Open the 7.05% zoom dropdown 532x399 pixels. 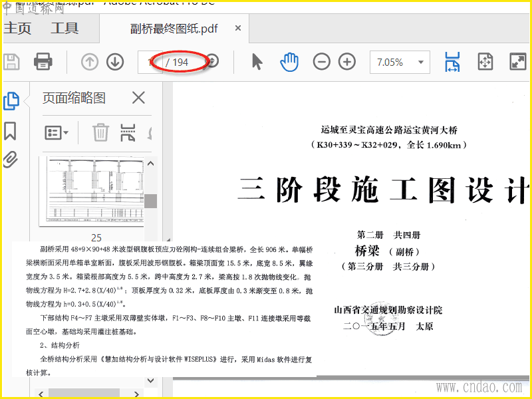tap(400, 62)
